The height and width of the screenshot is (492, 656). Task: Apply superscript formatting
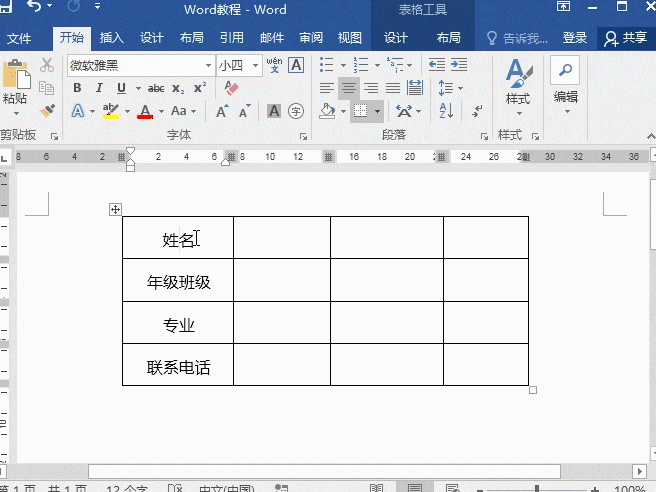[200, 88]
